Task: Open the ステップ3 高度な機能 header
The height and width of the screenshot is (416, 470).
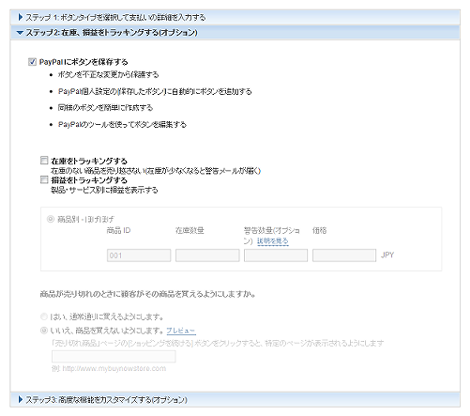Action: (x=235, y=399)
